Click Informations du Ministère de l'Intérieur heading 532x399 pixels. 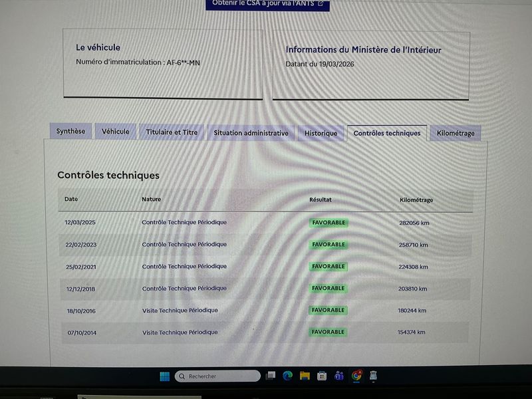(x=363, y=50)
